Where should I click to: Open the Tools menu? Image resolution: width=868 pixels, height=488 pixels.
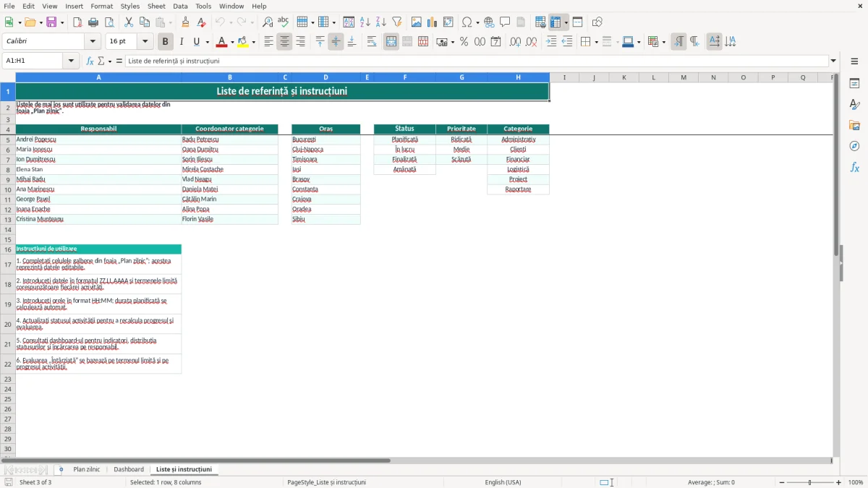point(203,6)
